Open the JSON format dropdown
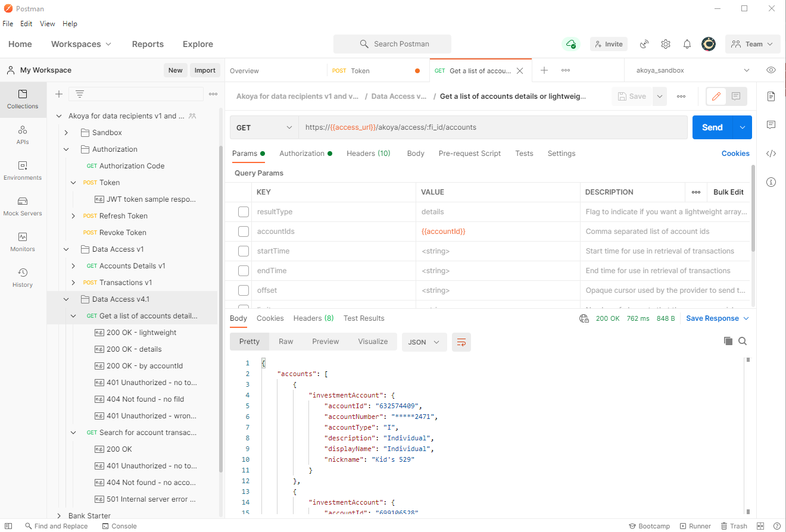The image size is (786, 532). click(425, 342)
